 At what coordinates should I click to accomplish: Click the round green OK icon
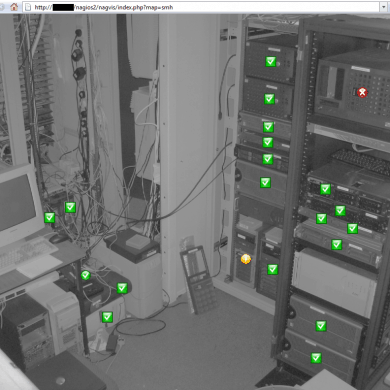pyautogui.click(x=86, y=275)
